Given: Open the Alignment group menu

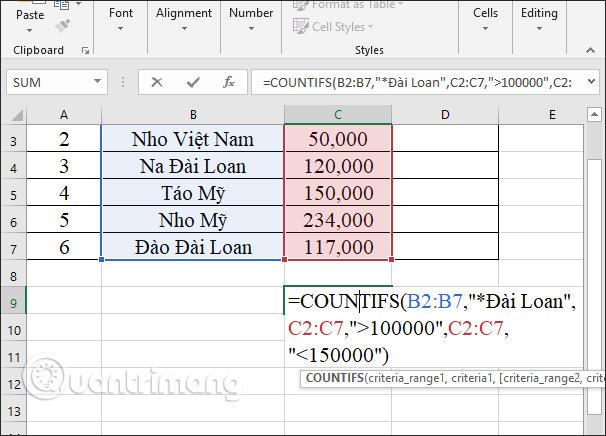Looking at the screenshot, I should (x=184, y=19).
